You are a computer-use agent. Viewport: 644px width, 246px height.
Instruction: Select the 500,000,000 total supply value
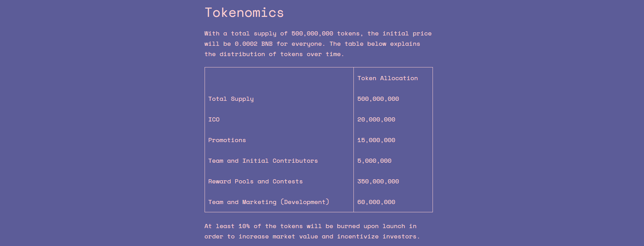pyautogui.click(x=378, y=99)
